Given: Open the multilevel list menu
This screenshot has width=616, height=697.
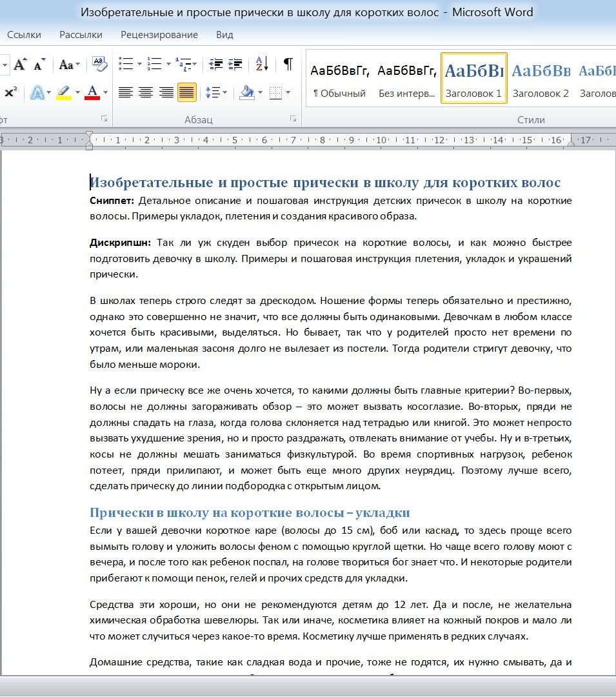Looking at the screenshot, I should tap(186, 65).
